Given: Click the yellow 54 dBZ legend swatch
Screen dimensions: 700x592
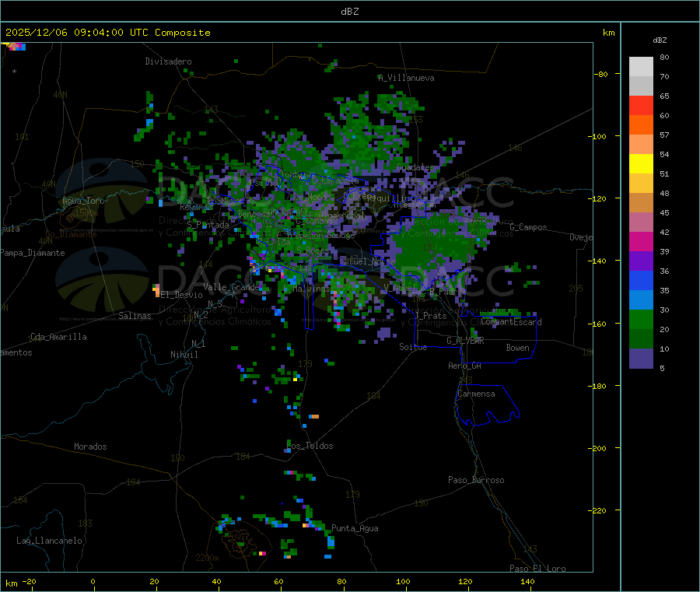Looking at the screenshot, I should tap(641, 164).
